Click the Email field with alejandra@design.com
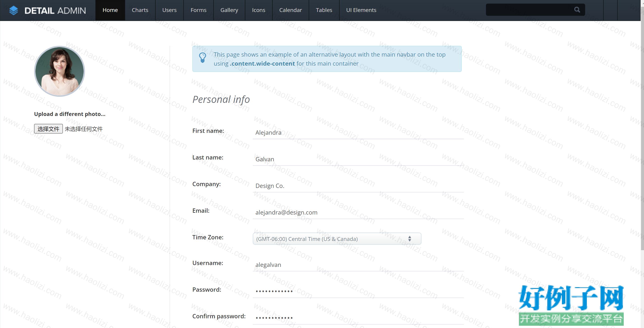The image size is (644, 328). pos(358,213)
